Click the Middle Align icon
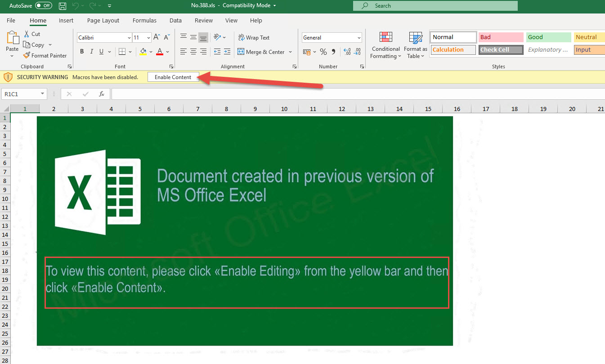The width and height of the screenshot is (605, 364). 193,38
